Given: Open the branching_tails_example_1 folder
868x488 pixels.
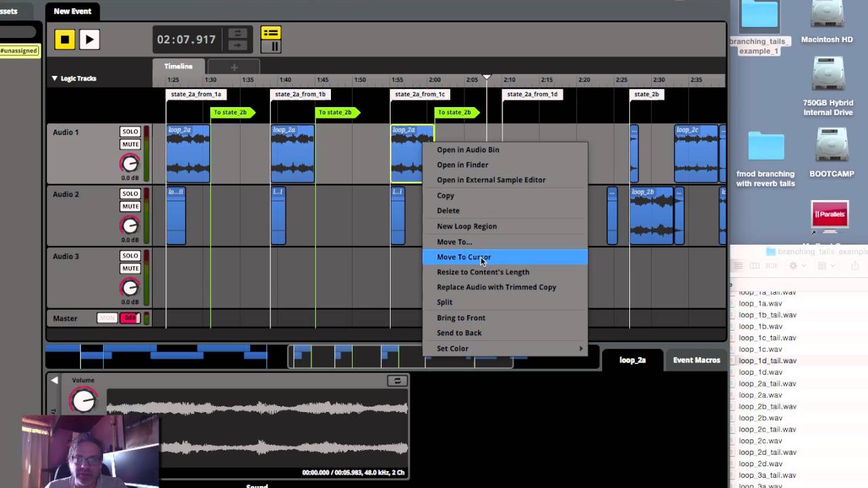Looking at the screenshot, I should click(x=758, y=28).
